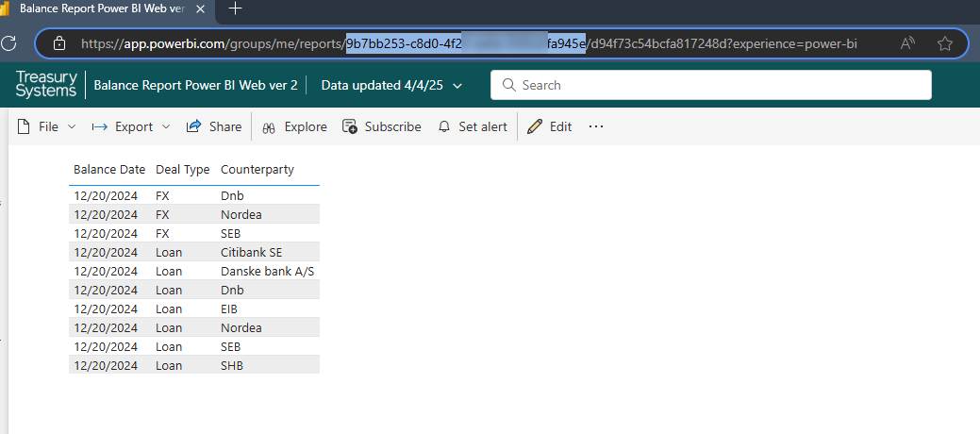Click the Share arrow icon
Screen dimensions: 980x434
coord(193,126)
